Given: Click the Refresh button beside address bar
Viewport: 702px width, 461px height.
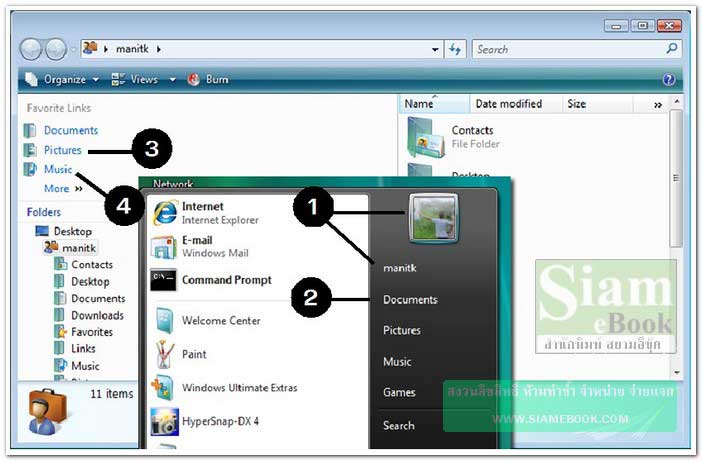Looking at the screenshot, I should [x=455, y=49].
